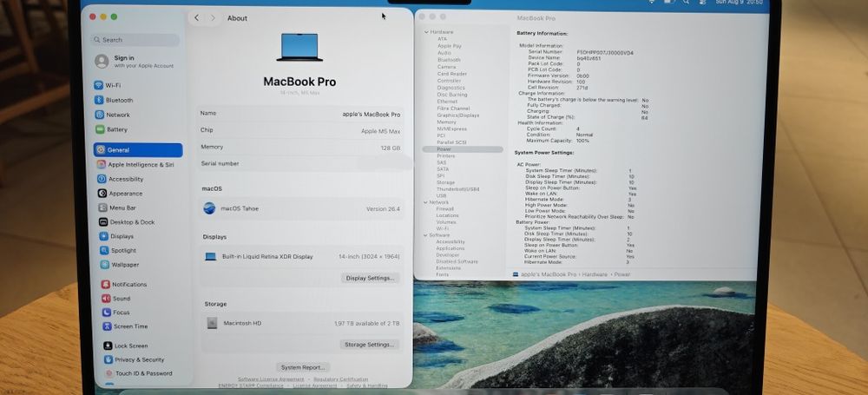The width and height of the screenshot is (868, 395).
Task: Open Spotlight settings in sidebar
Action: 118,250
